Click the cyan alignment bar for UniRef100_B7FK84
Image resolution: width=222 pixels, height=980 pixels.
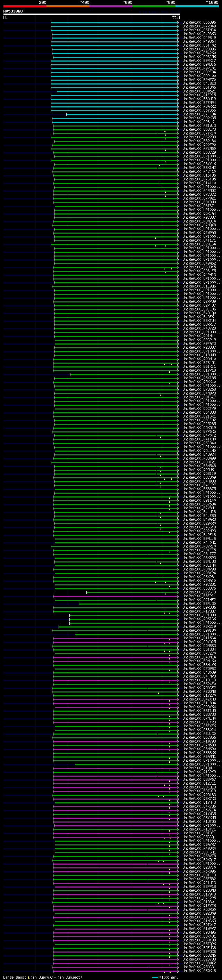[122, 114]
